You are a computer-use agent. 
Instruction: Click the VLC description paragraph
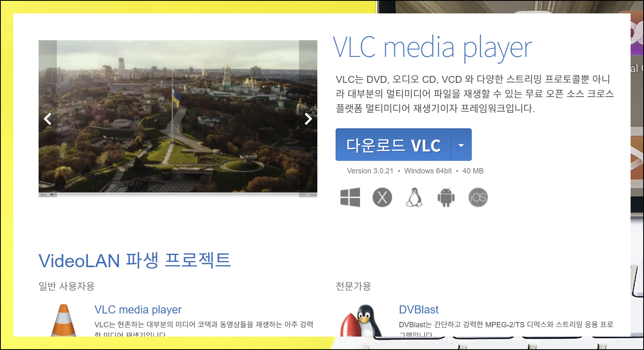pos(475,94)
